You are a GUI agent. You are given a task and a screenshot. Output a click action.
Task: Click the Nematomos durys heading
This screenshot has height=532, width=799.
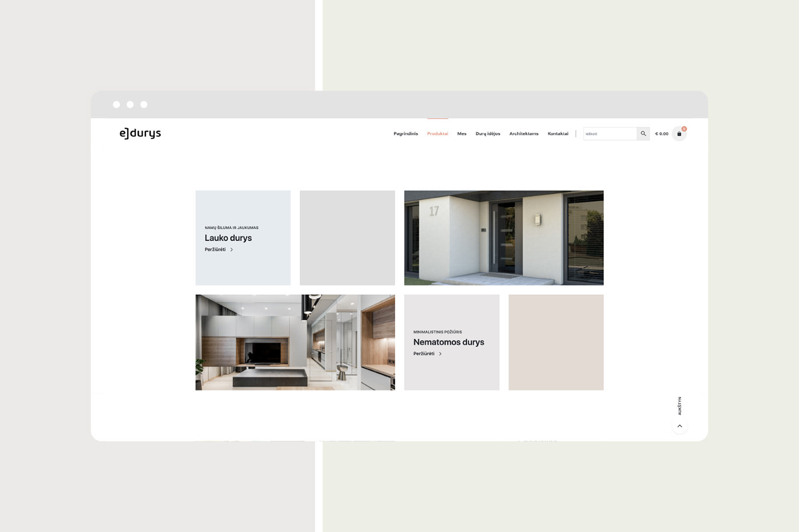click(449, 342)
